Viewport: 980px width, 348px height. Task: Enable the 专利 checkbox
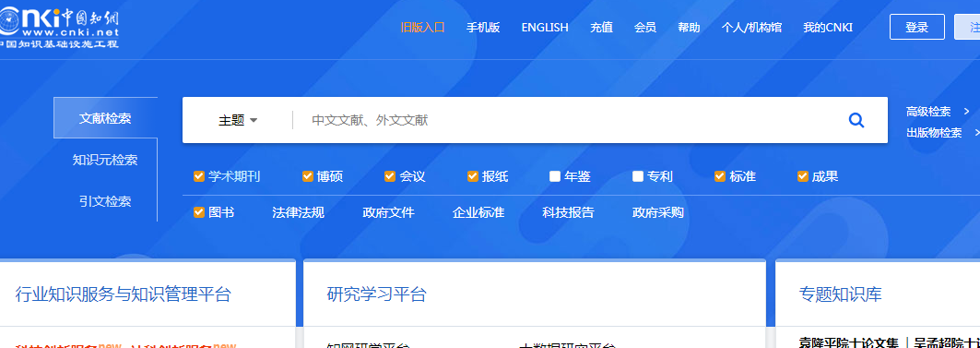(x=637, y=176)
